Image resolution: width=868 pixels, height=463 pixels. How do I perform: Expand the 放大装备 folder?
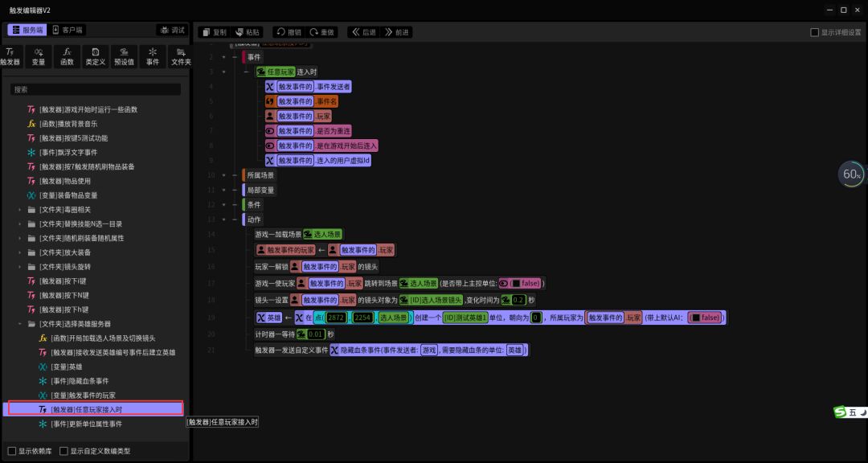(x=20, y=252)
